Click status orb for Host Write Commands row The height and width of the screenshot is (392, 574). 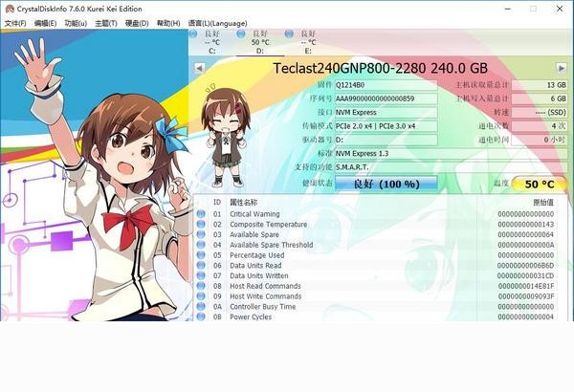click(201, 295)
